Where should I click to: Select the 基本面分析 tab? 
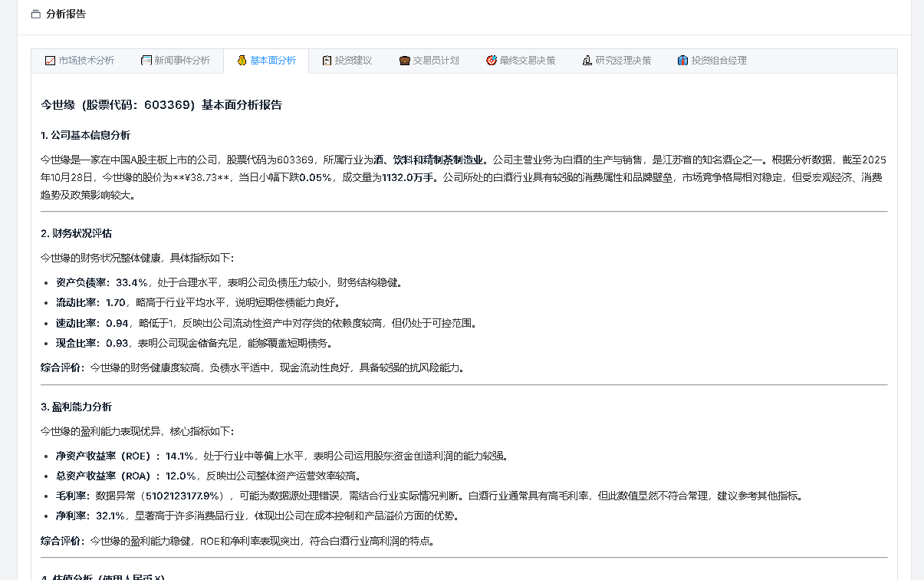(266, 61)
